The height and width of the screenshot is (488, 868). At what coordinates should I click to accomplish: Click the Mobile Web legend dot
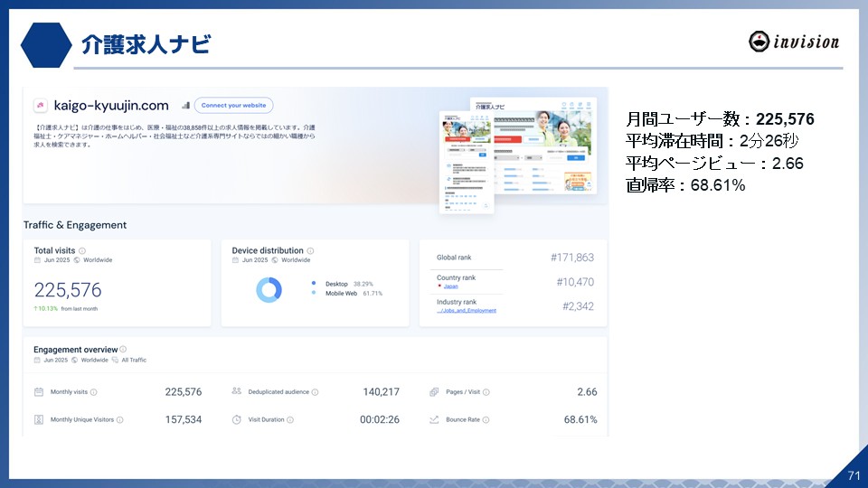314,293
